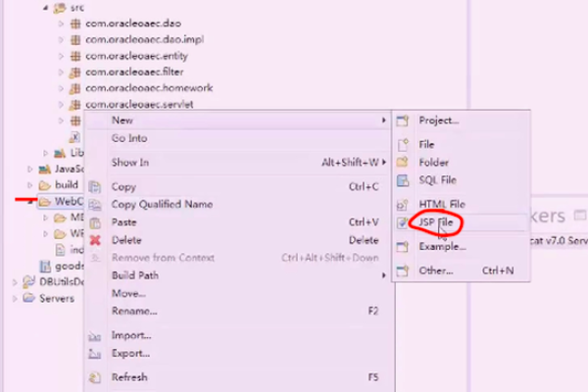Click the SQL File icon
This screenshot has height=392, width=588.
(403, 180)
